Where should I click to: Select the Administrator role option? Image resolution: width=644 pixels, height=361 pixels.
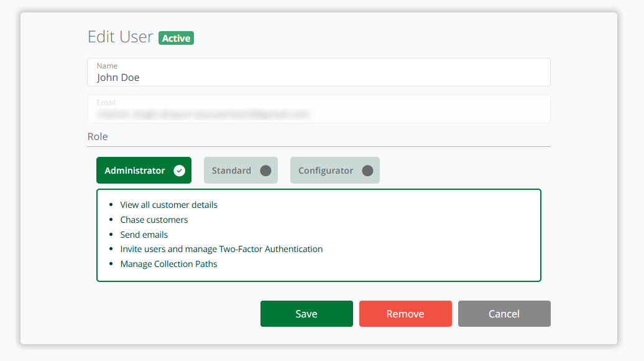tap(135, 171)
